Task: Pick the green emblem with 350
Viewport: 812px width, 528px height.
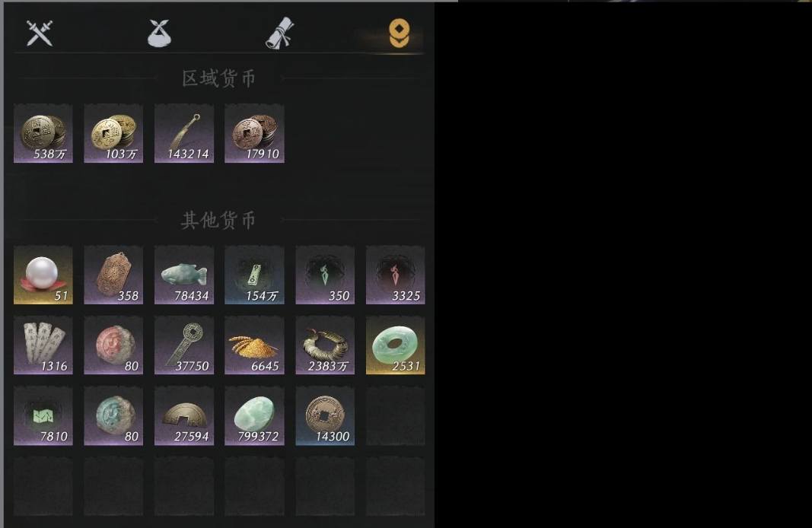Action: (325, 275)
